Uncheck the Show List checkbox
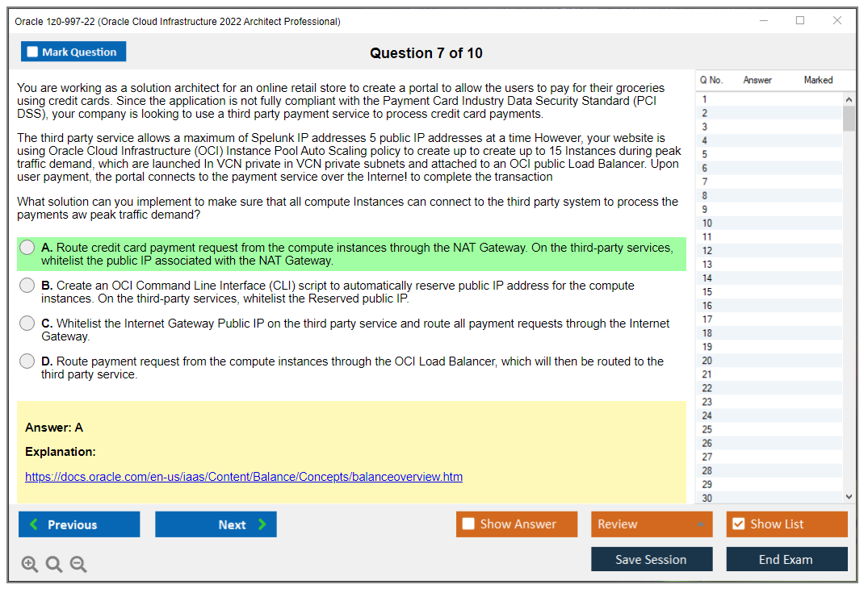This screenshot has height=593, width=868. [738, 524]
